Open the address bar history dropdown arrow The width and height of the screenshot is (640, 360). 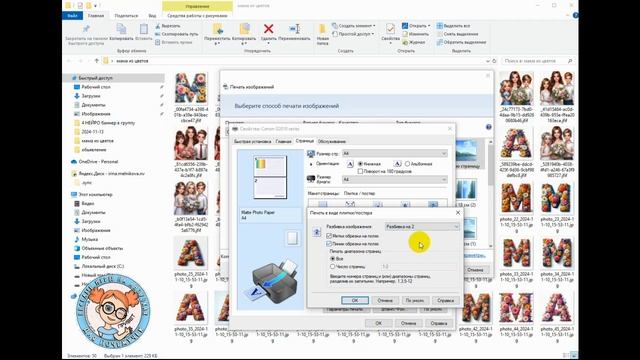(488, 61)
